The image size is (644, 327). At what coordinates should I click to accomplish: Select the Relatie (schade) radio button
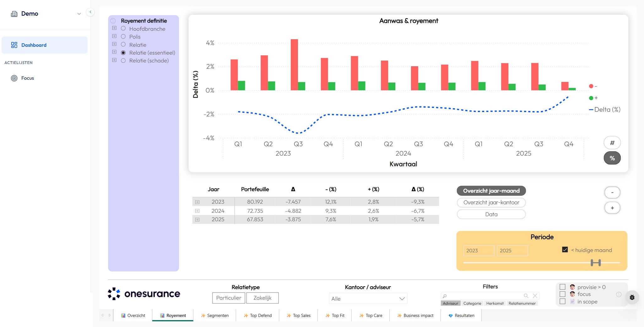[x=123, y=60]
